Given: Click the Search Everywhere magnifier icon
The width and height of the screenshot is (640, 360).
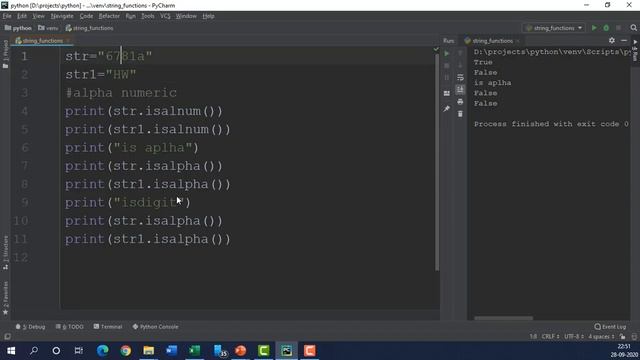Looking at the screenshot, I should pos(633,28).
